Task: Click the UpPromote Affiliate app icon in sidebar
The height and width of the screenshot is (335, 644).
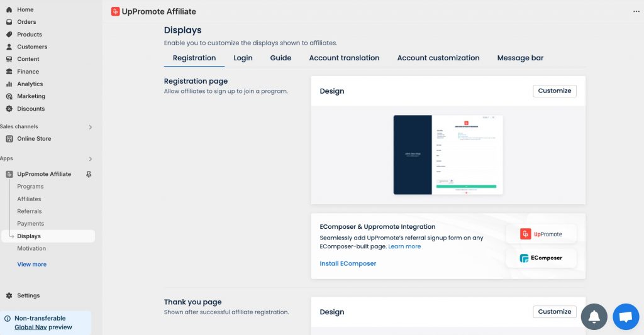Action: click(x=9, y=174)
